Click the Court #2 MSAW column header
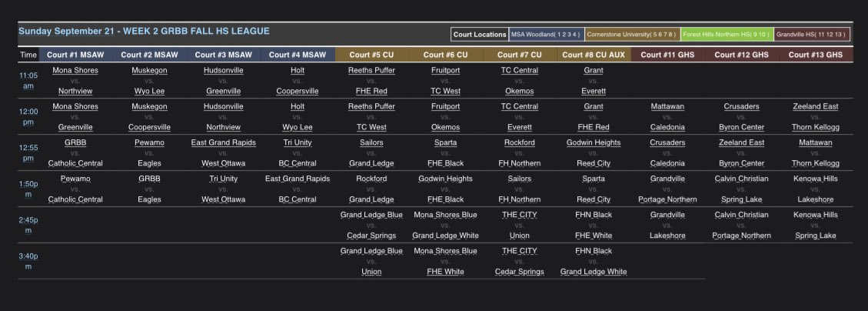This screenshot has height=311, width=868. (x=149, y=55)
